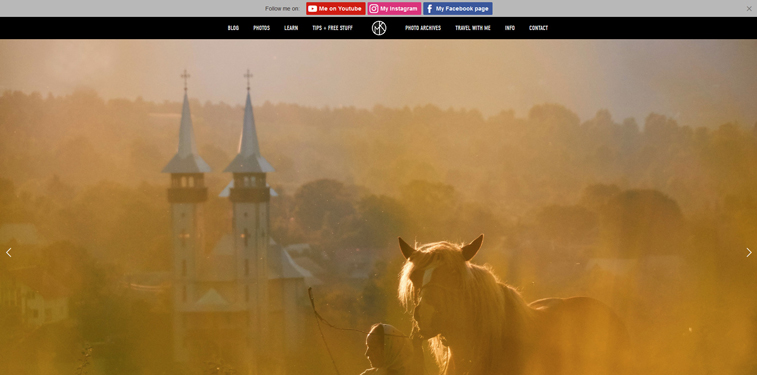757x375 pixels.
Task: Go to Photo Archives
Action: (x=423, y=28)
